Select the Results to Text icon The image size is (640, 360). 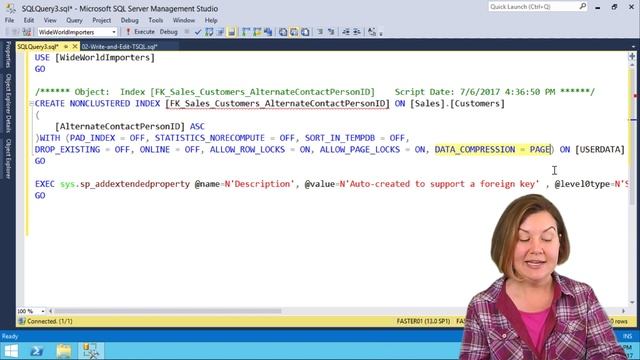pyautogui.click(x=282, y=32)
